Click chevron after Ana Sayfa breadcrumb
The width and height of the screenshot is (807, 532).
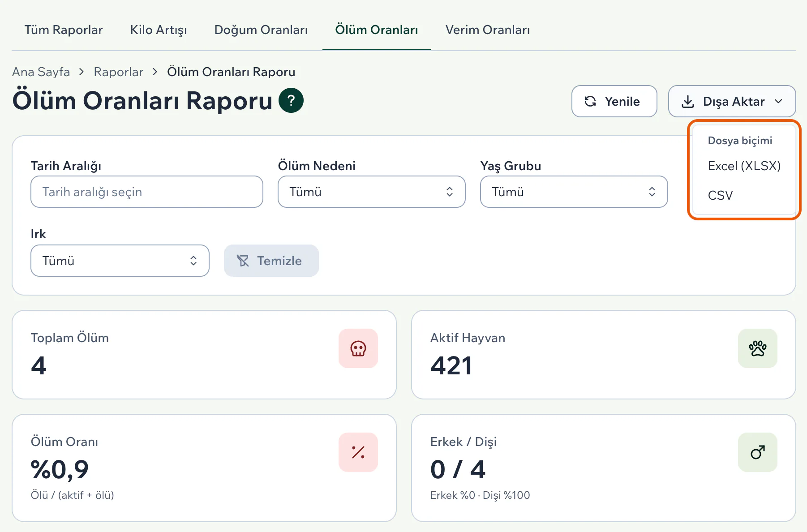82,72
